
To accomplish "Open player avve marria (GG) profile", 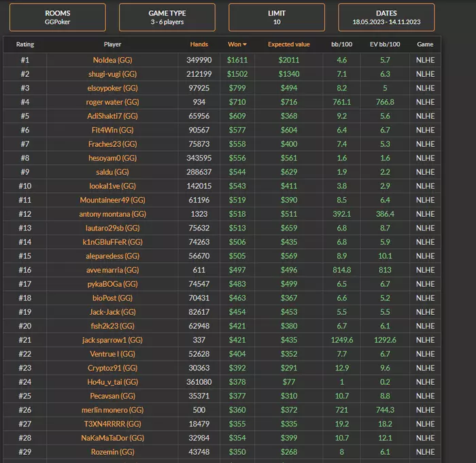I will coord(112,270).
